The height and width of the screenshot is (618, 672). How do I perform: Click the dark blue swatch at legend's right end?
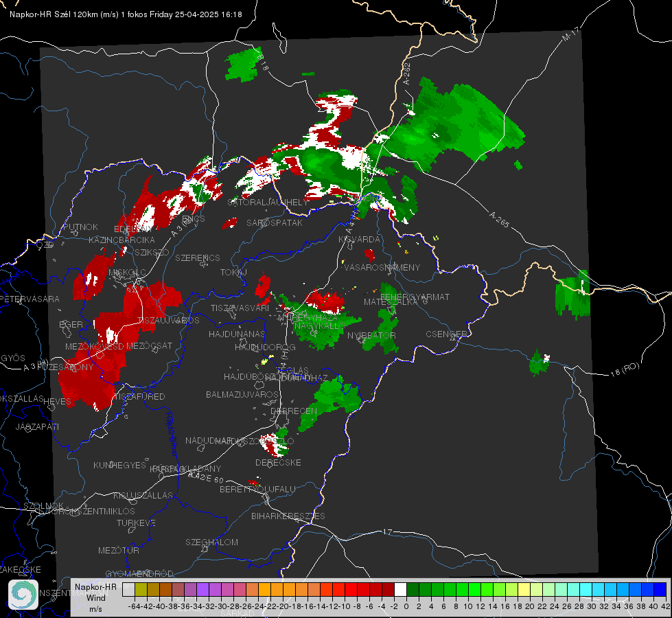coord(660,590)
